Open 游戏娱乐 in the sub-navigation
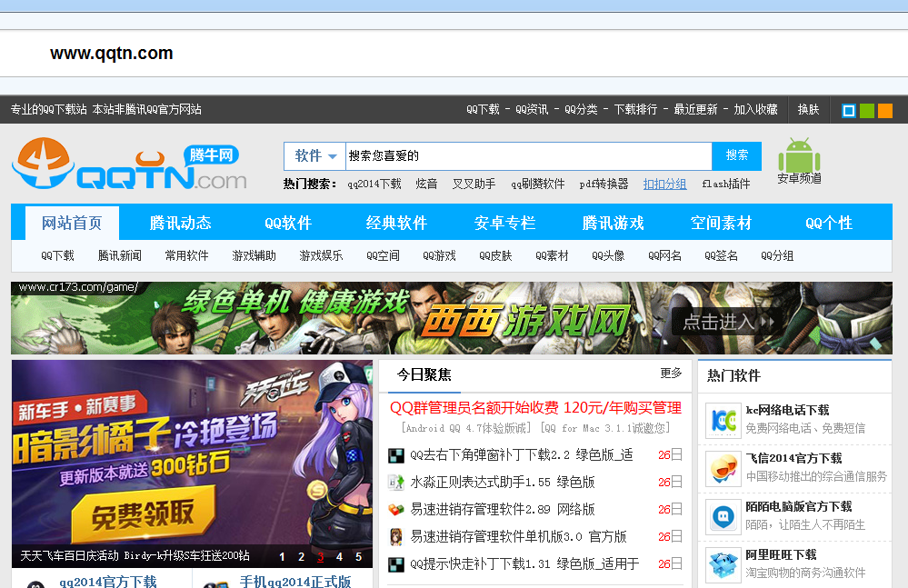Viewport: 908px width, 588px height. 321,255
